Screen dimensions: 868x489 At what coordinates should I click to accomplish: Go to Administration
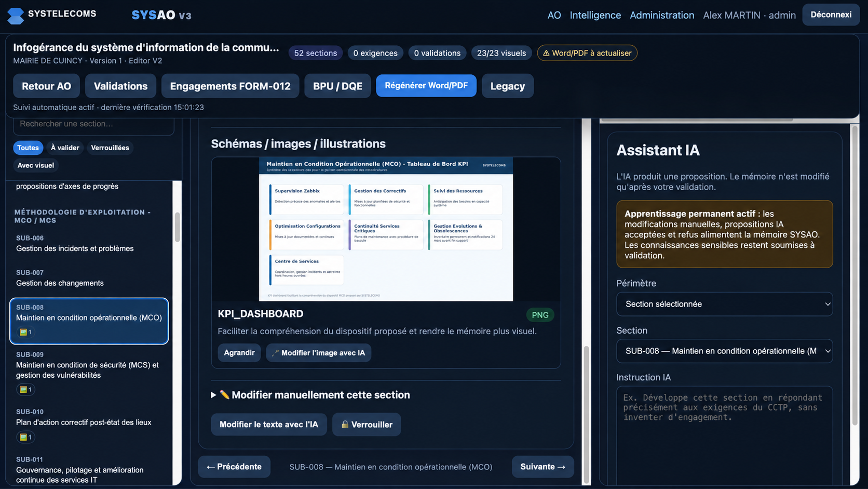[662, 15]
